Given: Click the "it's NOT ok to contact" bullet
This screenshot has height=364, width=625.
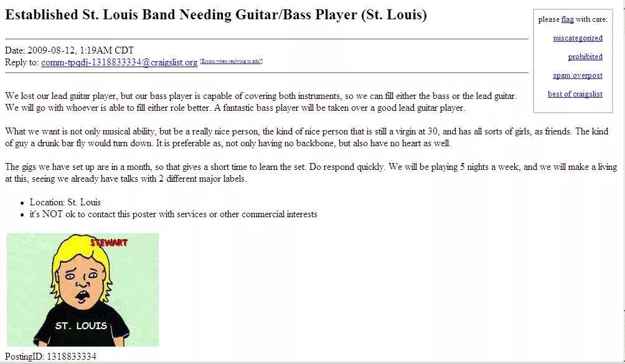Looking at the screenshot, I should click(174, 214).
